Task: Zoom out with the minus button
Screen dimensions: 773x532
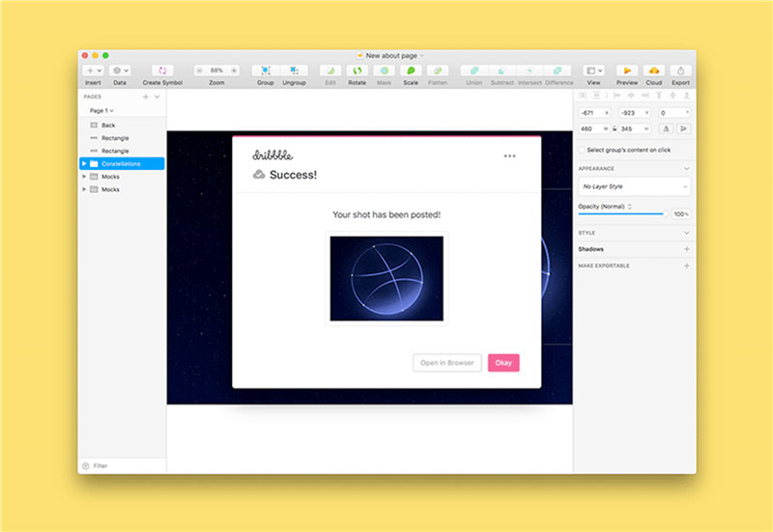Action: [x=200, y=70]
